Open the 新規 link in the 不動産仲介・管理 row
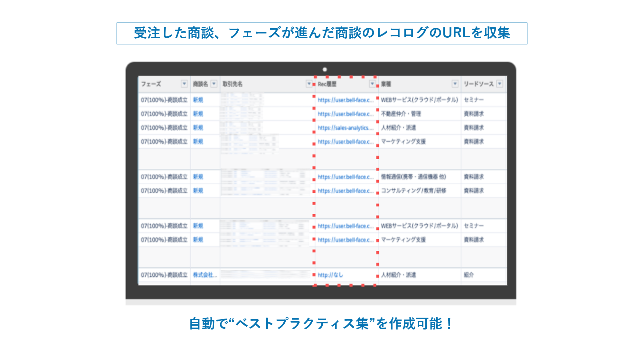This screenshot has width=644, height=362. (x=198, y=114)
